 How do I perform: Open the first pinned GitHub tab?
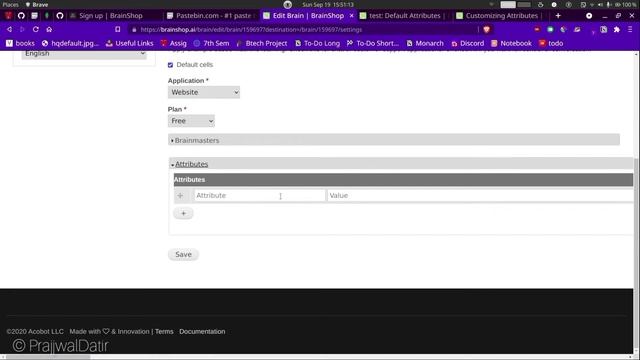(x=21, y=16)
